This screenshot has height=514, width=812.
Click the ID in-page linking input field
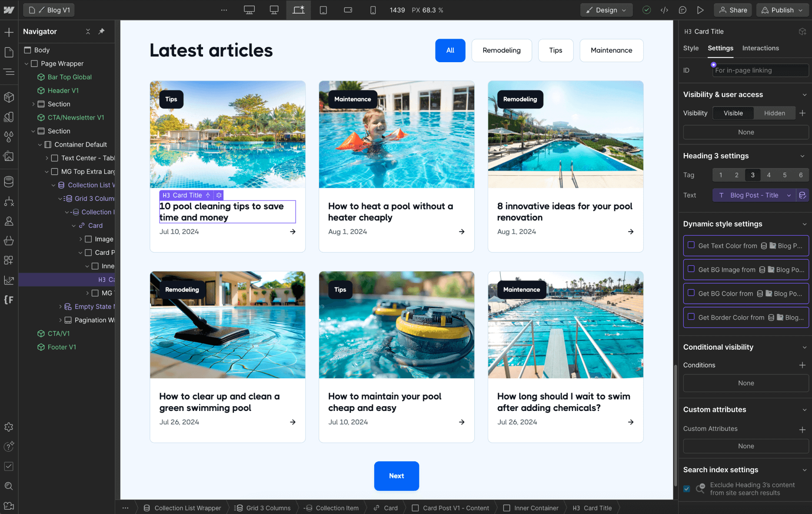tap(760, 70)
